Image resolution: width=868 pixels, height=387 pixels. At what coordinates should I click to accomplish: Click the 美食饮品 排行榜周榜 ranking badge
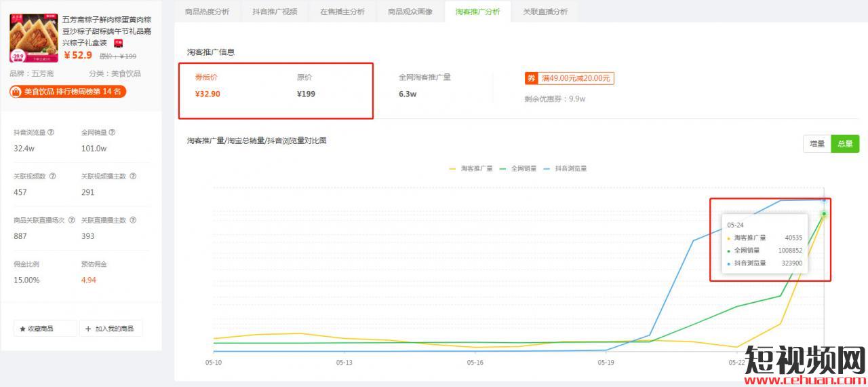coord(68,92)
